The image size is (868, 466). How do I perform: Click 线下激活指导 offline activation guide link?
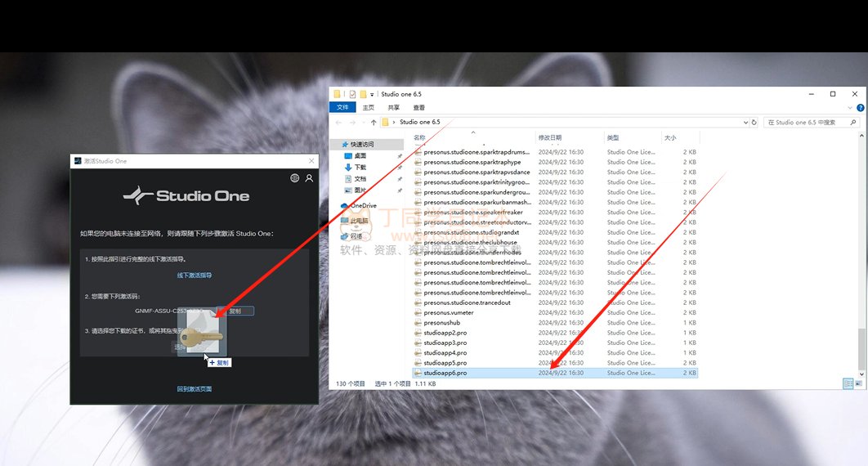coord(195,275)
